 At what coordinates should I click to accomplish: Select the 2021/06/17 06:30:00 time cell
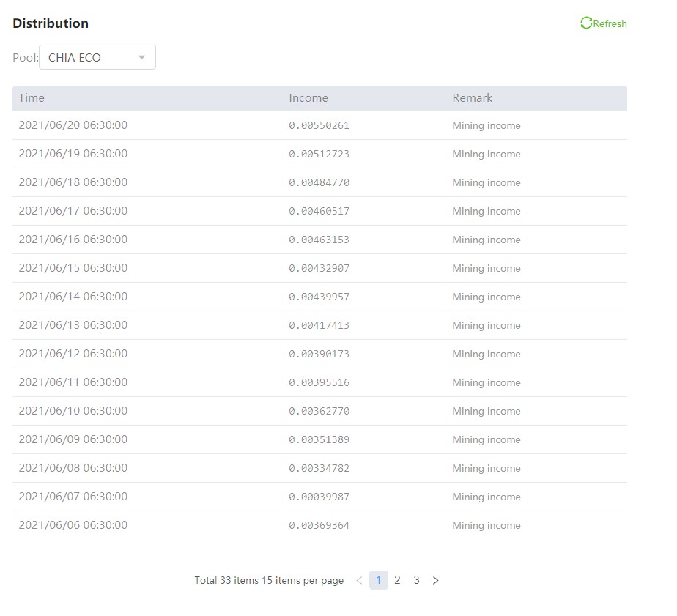click(73, 211)
